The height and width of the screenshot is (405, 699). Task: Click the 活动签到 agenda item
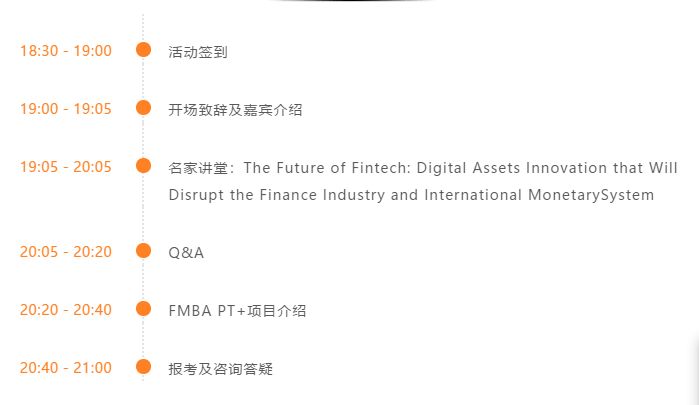(198, 52)
